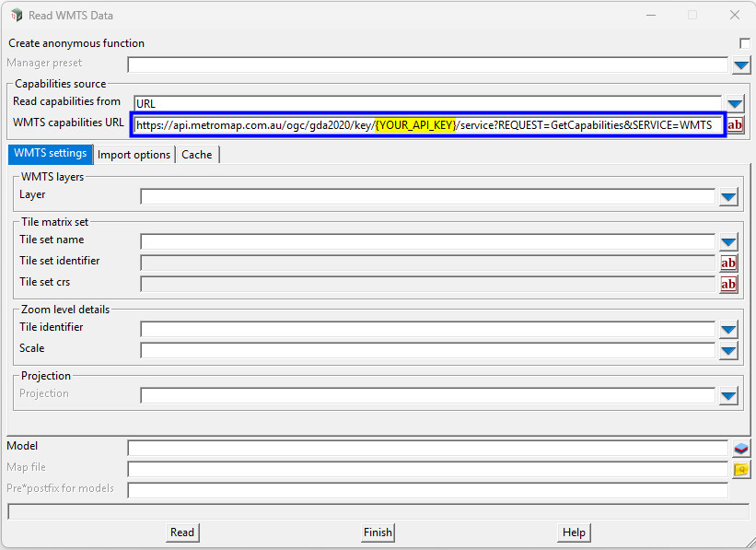
Task: Select the WMTS settings tab
Action: click(50, 154)
